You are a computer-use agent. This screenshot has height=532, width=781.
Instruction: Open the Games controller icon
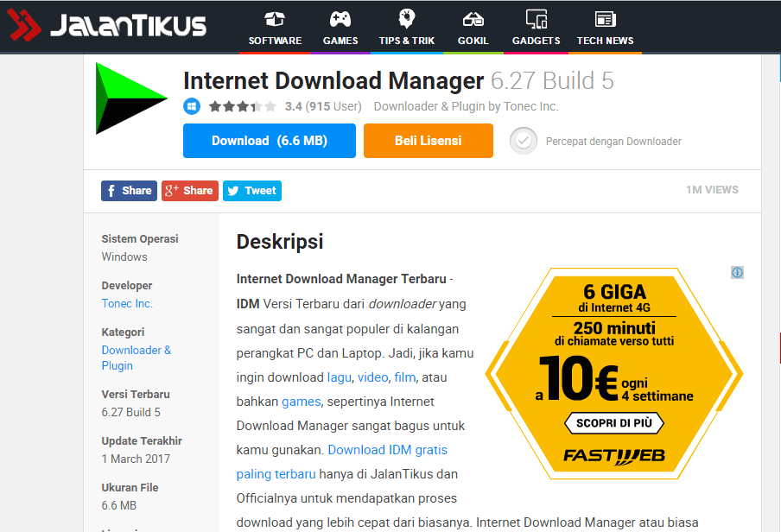tap(340, 20)
